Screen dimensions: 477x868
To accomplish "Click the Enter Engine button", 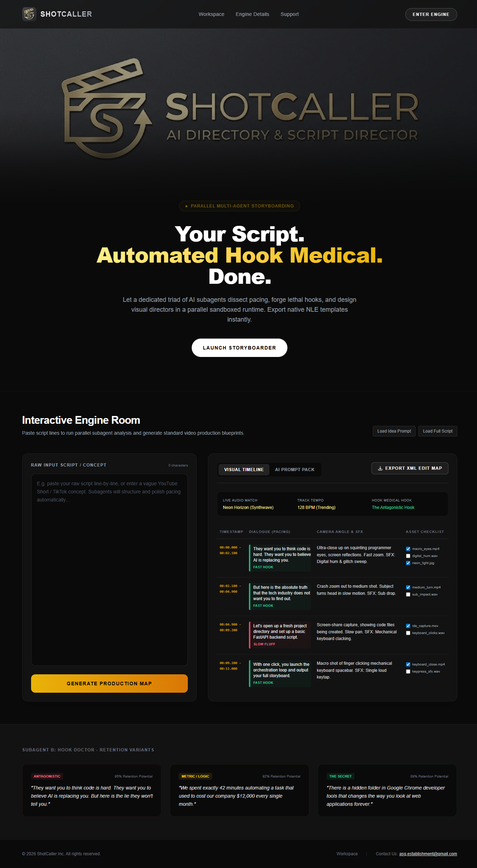I will (431, 14).
